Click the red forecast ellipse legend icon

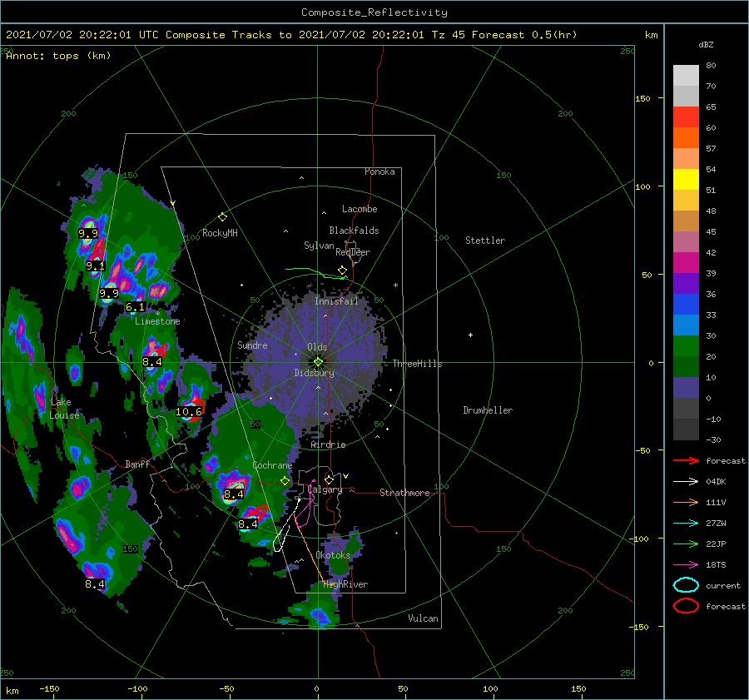pyautogui.click(x=686, y=606)
